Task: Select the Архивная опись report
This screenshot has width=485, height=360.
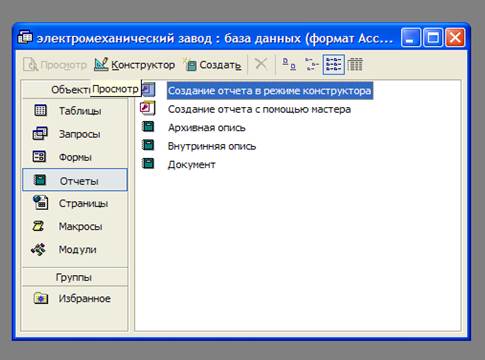Action: tap(207, 128)
